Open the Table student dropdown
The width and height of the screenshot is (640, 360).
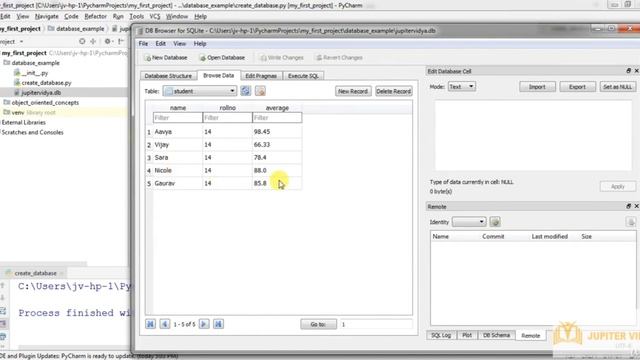200,91
